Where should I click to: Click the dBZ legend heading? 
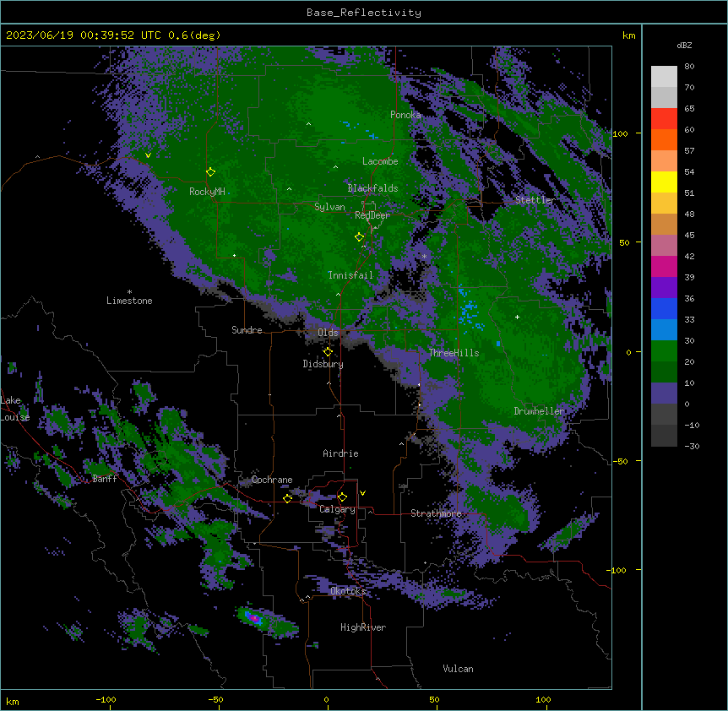tap(684, 46)
